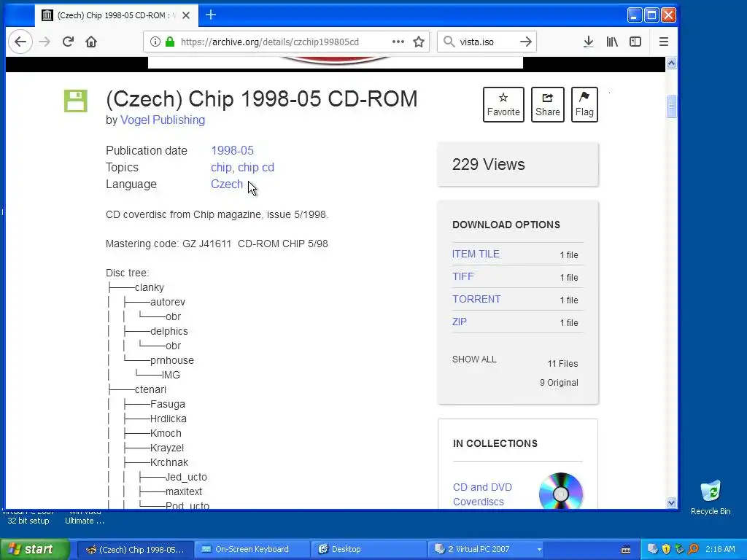Click the 11 Files count text

562,364
